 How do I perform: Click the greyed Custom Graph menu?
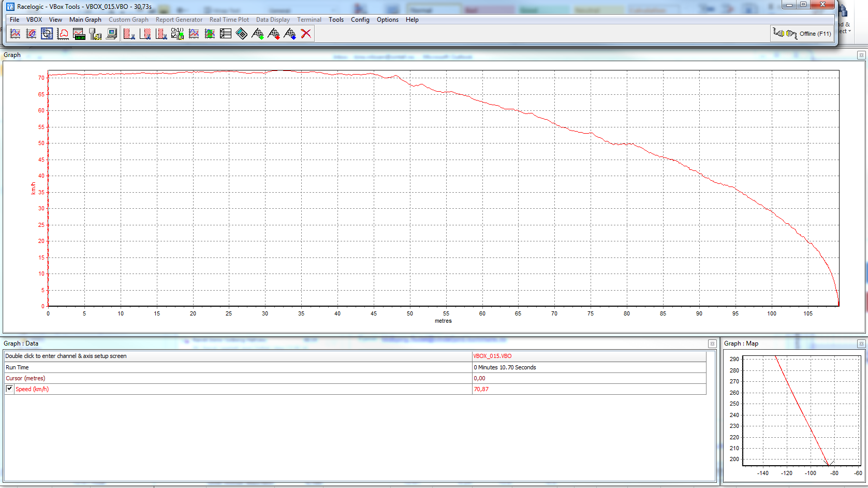pyautogui.click(x=128, y=20)
